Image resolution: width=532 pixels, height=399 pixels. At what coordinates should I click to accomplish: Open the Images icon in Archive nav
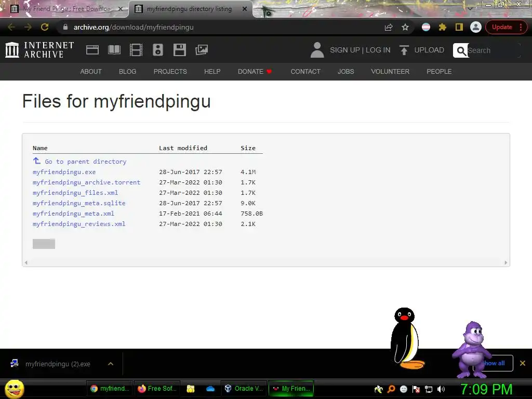click(x=202, y=50)
